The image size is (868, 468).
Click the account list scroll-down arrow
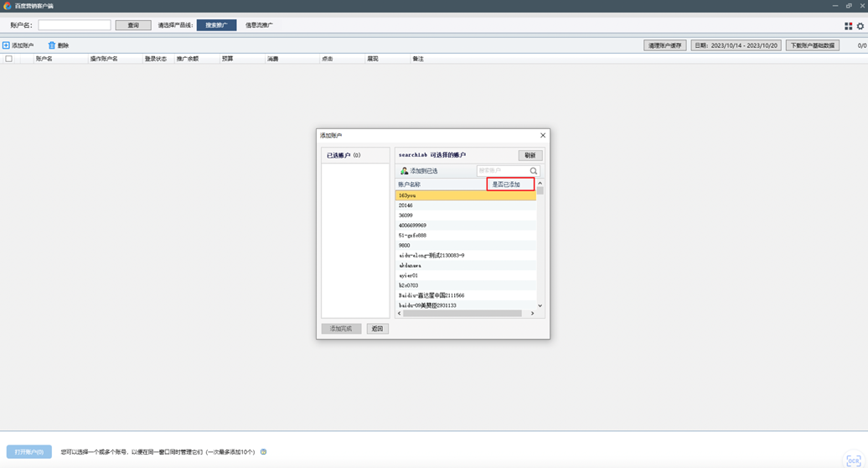(540, 305)
